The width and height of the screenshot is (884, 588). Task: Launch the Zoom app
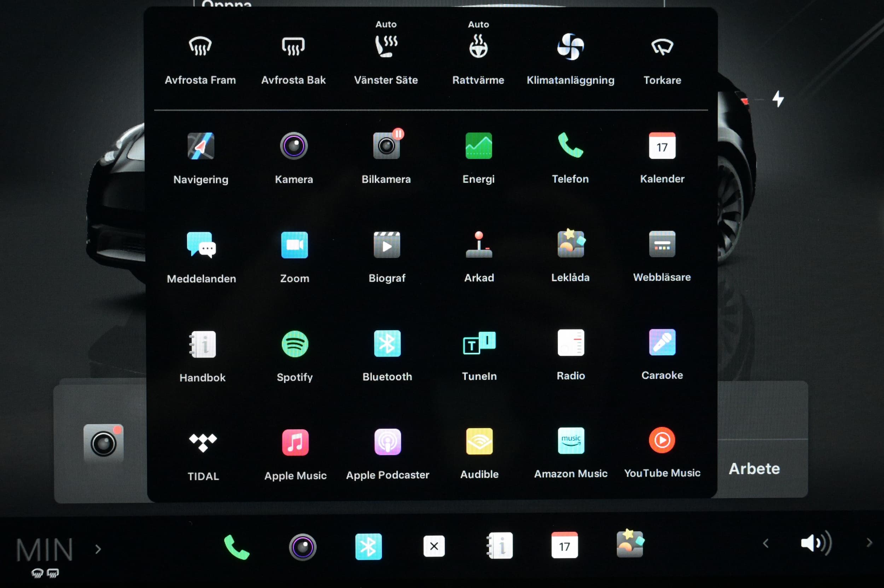click(295, 245)
